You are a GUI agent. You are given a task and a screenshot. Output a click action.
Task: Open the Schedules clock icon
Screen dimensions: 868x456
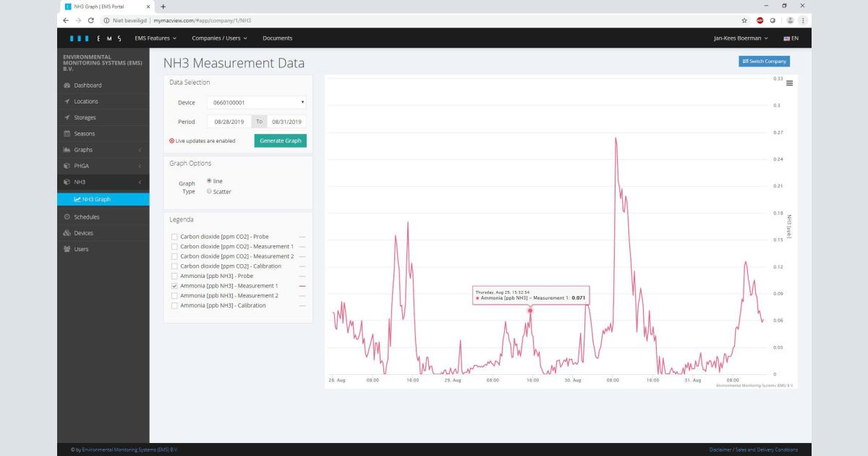pyautogui.click(x=66, y=216)
